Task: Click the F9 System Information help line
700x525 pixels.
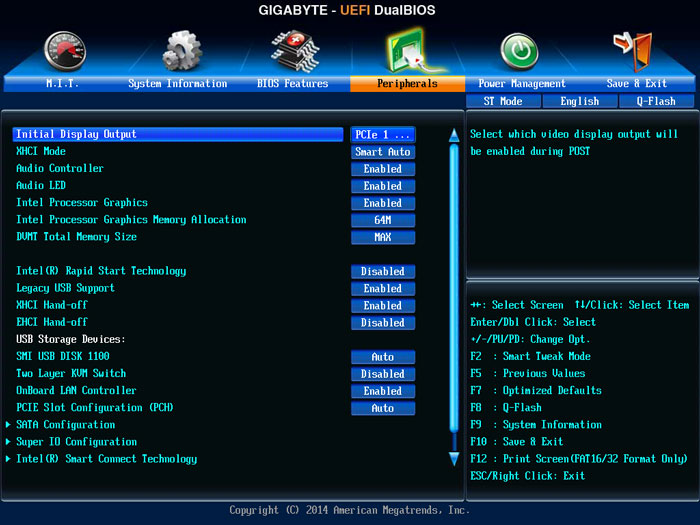Action: (x=536, y=425)
